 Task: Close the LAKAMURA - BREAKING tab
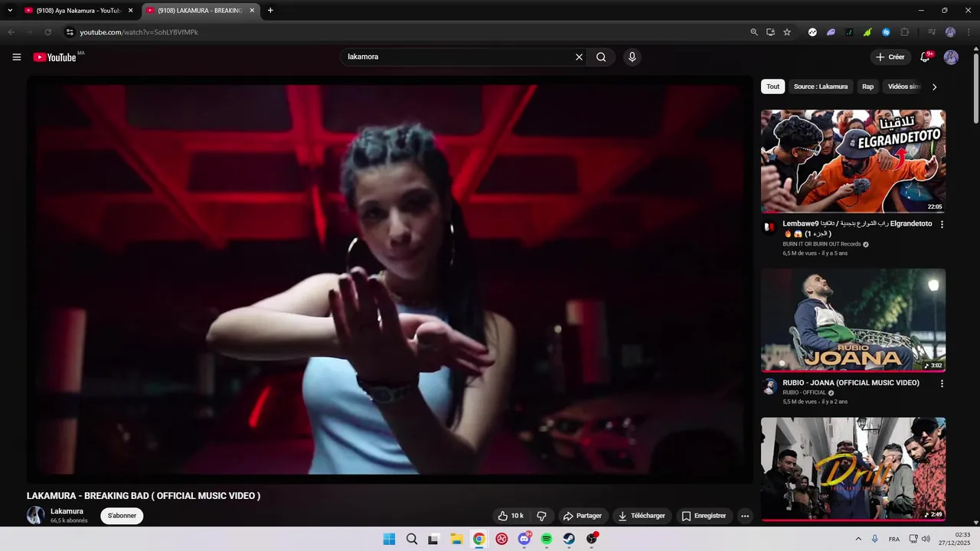252,11
